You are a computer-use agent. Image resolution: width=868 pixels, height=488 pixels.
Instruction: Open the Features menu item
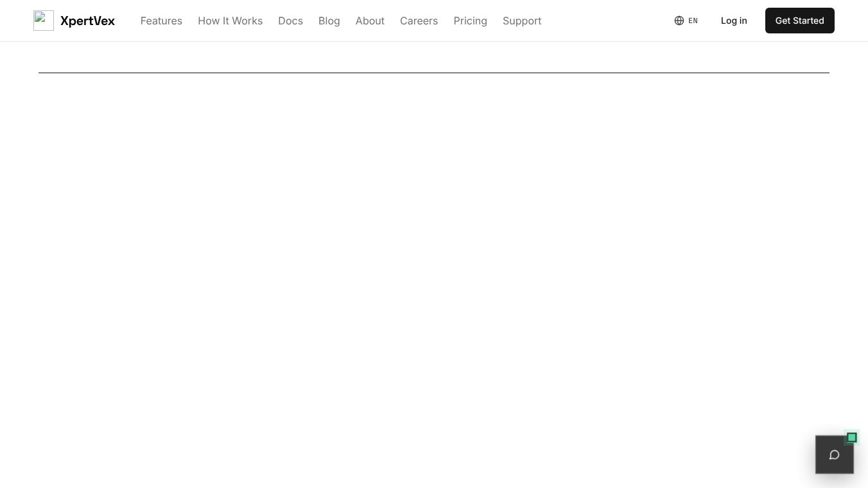coord(161,21)
